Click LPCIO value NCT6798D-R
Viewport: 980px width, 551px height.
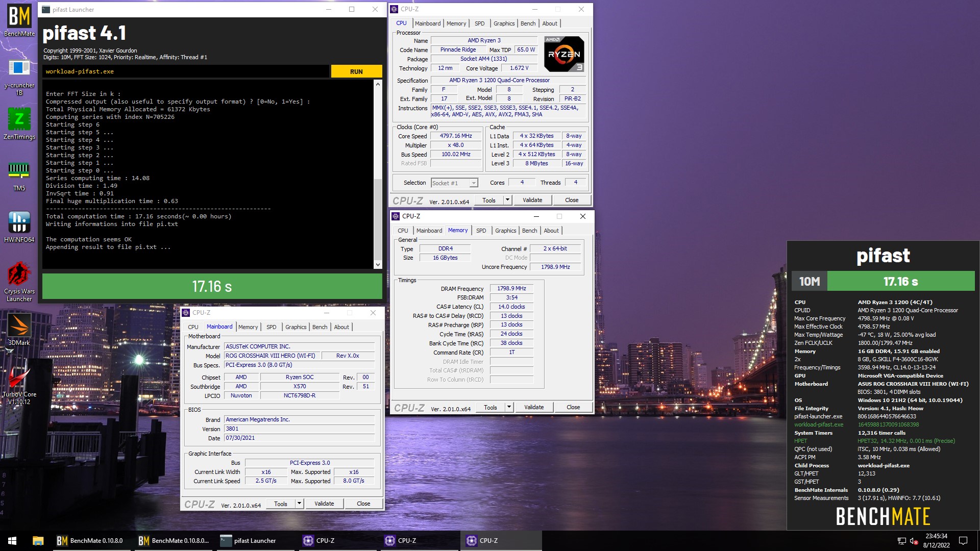point(300,396)
